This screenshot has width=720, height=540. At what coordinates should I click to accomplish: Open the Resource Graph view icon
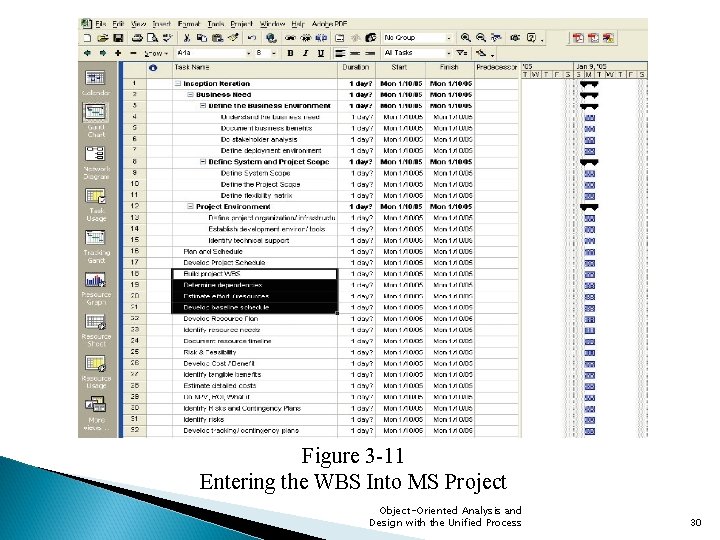[96, 279]
